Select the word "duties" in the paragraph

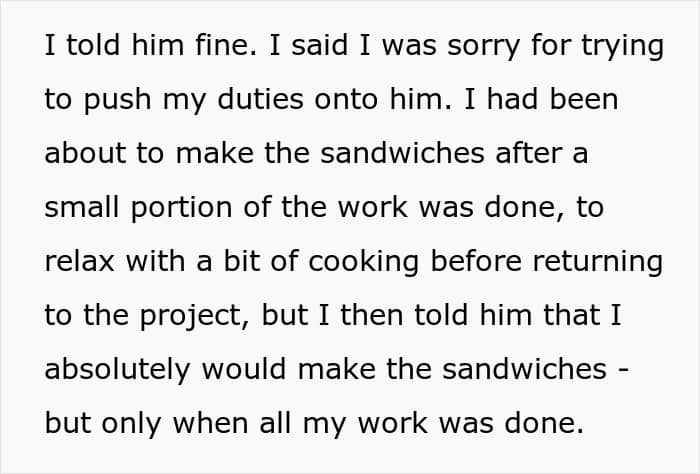coord(260,99)
